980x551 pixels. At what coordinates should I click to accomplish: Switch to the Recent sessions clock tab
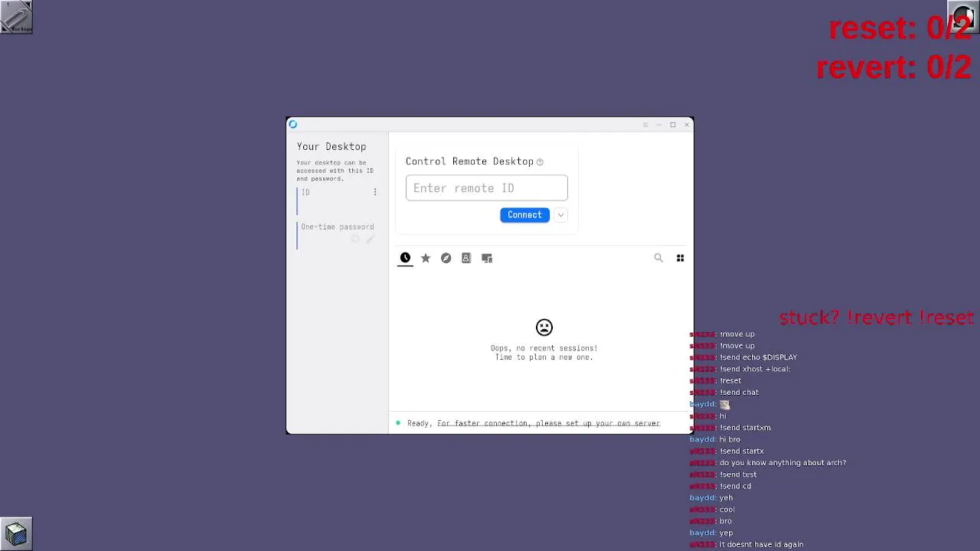tap(405, 258)
